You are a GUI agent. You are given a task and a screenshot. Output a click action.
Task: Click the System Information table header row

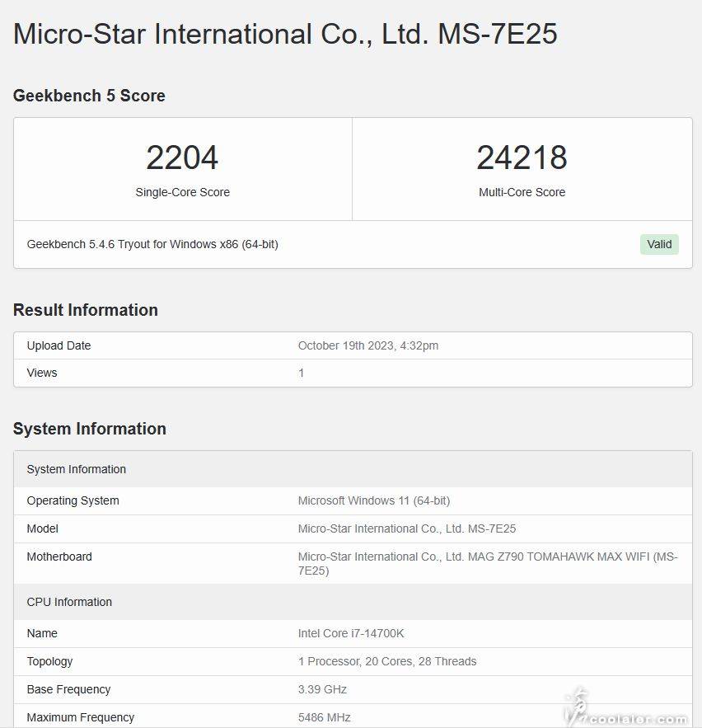pyautogui.click(x=353, y=469)
